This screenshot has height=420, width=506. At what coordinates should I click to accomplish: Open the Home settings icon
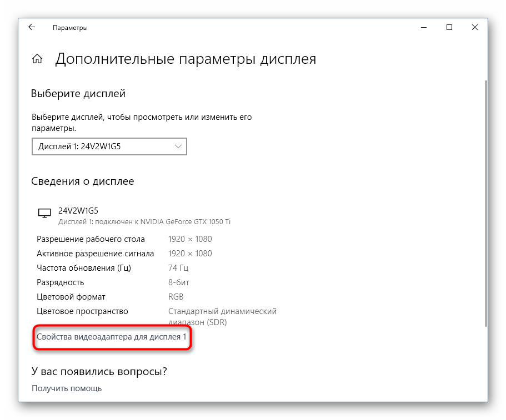(37, 59)
